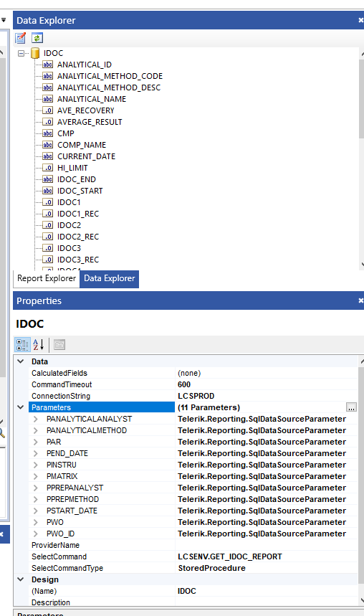Click the numeric icon beside HI_LIMIT
This screenshot has width=364, height=616.
[47, 168]
